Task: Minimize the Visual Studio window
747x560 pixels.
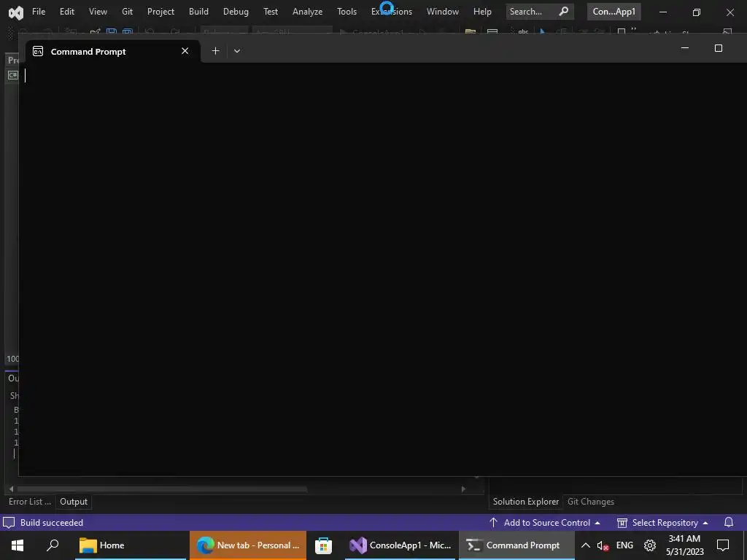Action: [662, 12]
